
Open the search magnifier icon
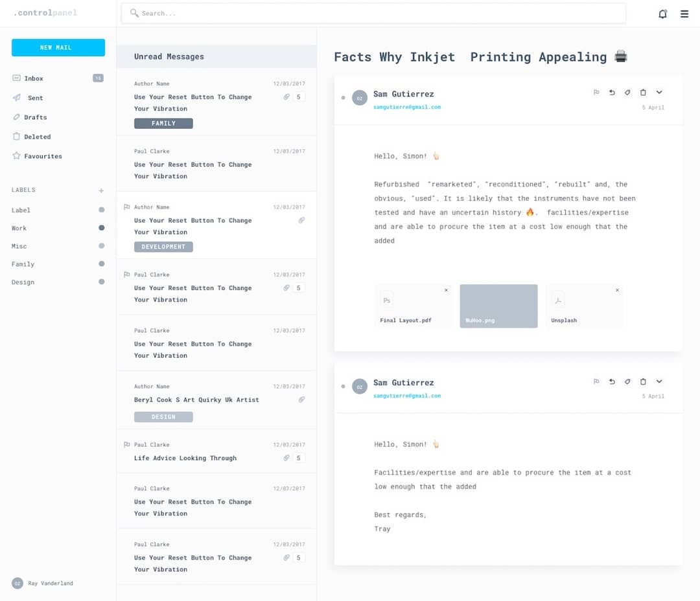click(133, 13)
